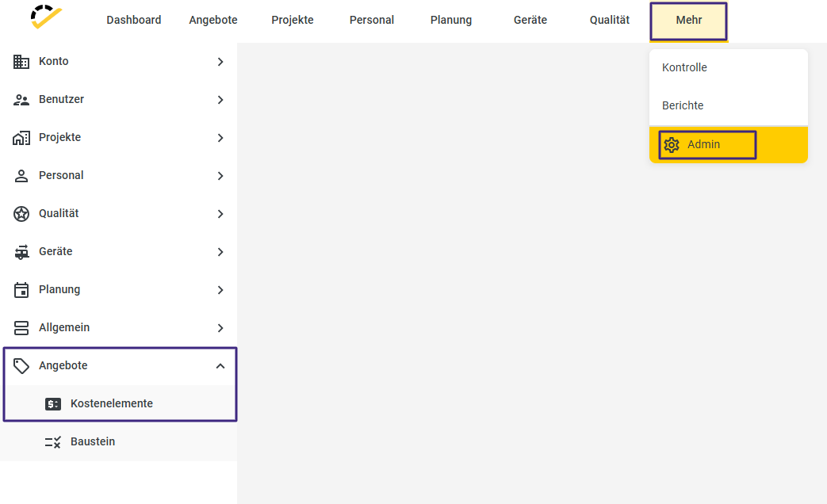The height and width of the screenshot is (504, 827).
Task: Click the Angebote price tag icon
Action: tap(21, 366)
